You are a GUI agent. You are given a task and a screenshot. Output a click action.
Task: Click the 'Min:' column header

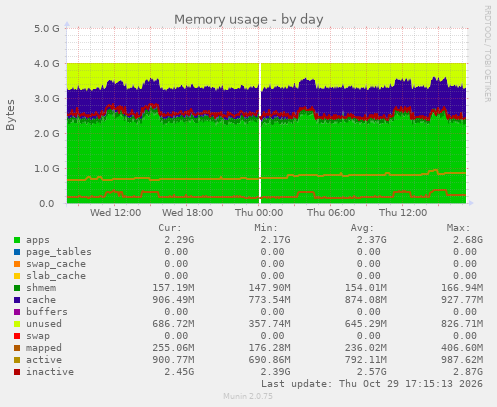pyautogui.click(x=266, y=228)
